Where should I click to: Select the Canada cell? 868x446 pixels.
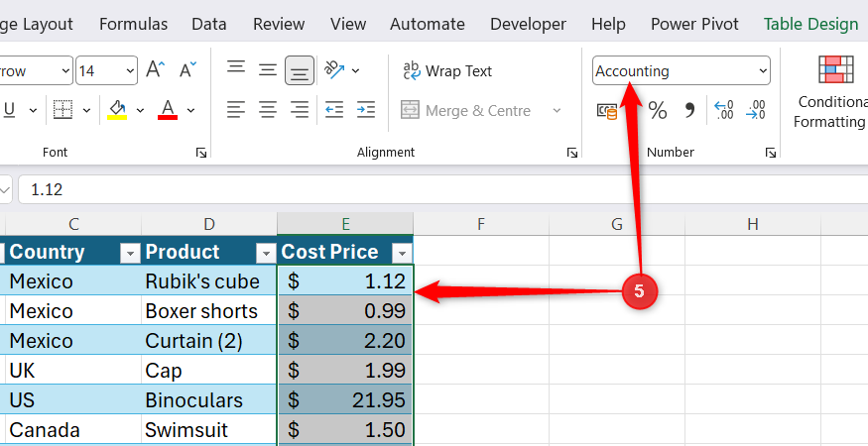[73, 430]
